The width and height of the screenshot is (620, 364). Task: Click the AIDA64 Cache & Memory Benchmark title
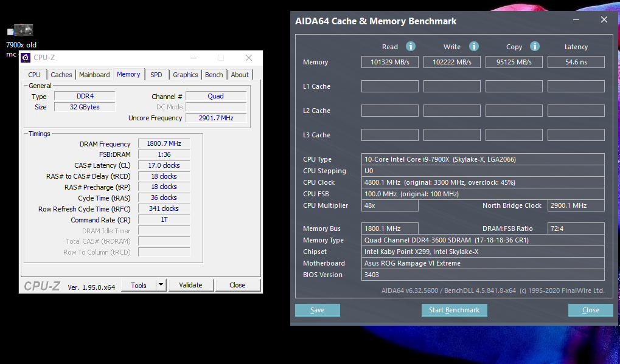click(375, 21)
